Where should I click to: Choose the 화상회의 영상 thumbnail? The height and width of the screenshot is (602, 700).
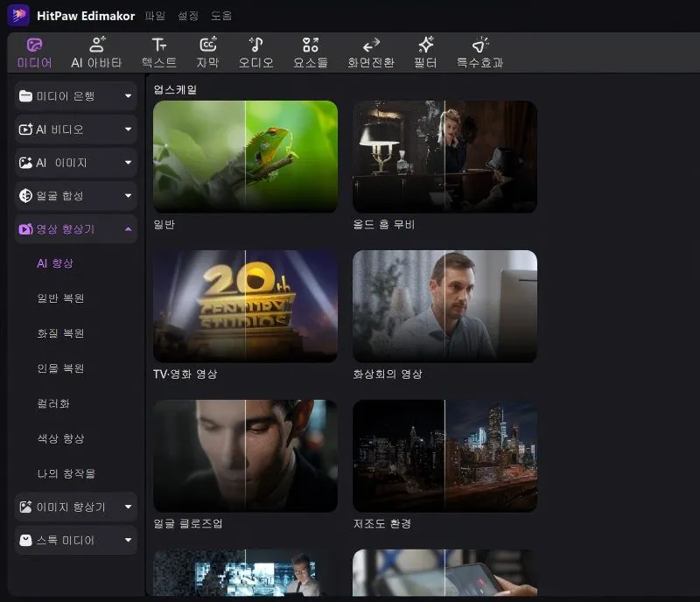(x=444, y=306)
